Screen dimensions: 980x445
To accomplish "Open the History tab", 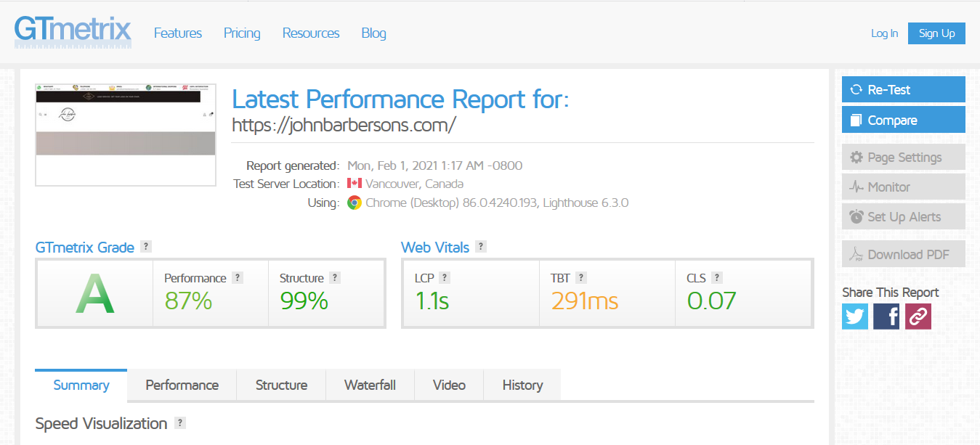I will point(522,385).
